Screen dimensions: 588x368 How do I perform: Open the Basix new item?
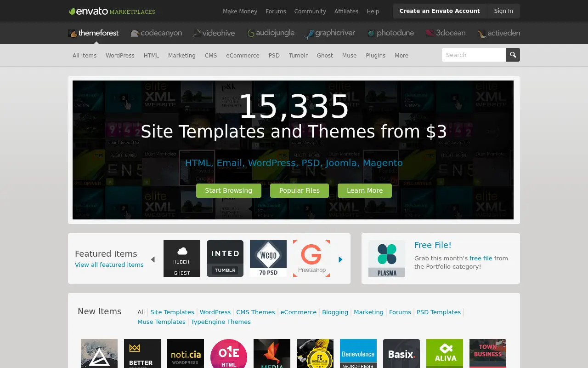[401, 353]
